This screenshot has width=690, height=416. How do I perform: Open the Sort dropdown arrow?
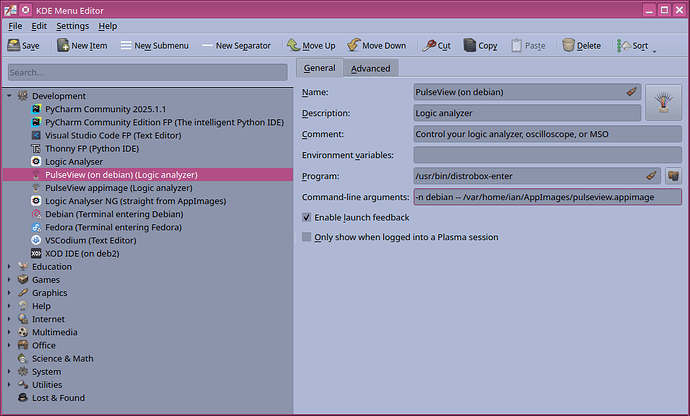pos(654,51)
